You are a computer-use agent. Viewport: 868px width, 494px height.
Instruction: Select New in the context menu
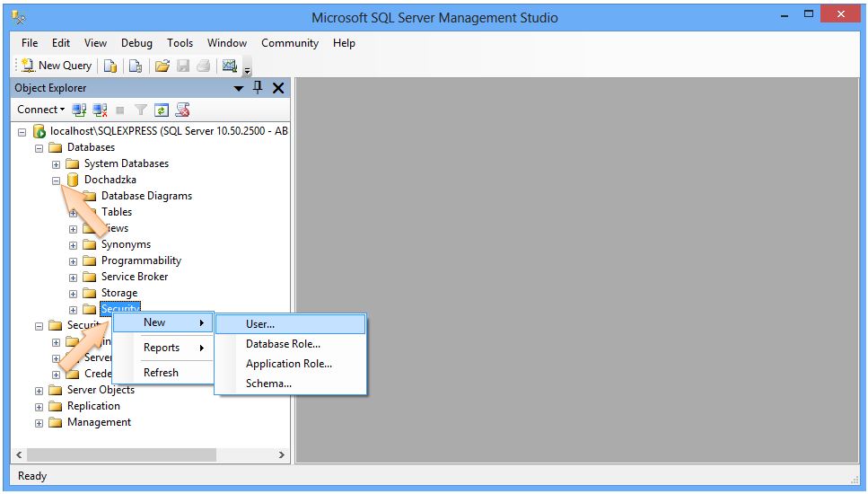pyautogui.click(x=162, y=322)
